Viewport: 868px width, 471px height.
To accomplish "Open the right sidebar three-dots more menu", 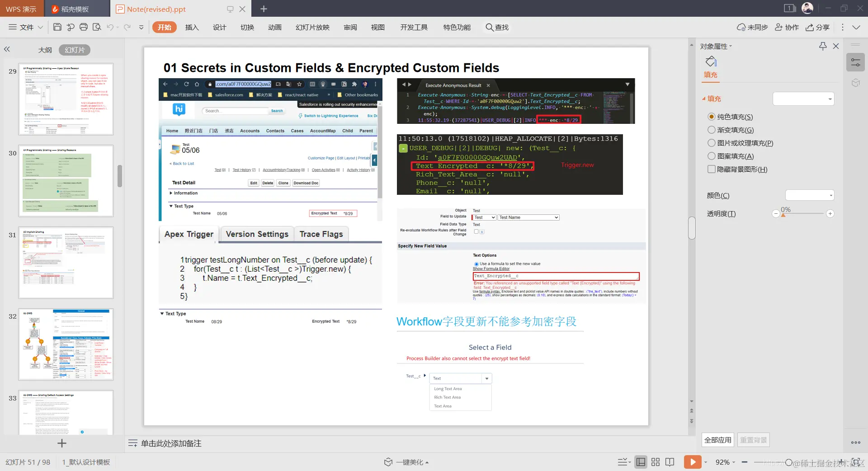I will click(x=855, y=443).
